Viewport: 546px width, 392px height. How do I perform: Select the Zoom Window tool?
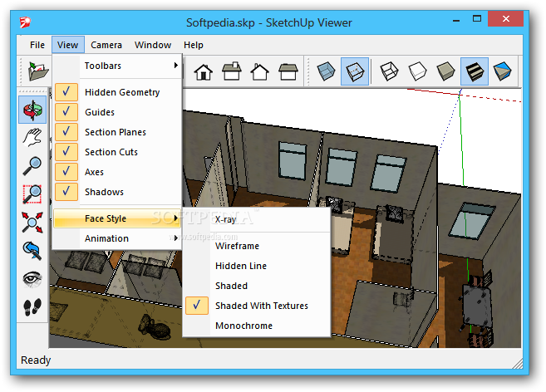(x=32, y=194)
